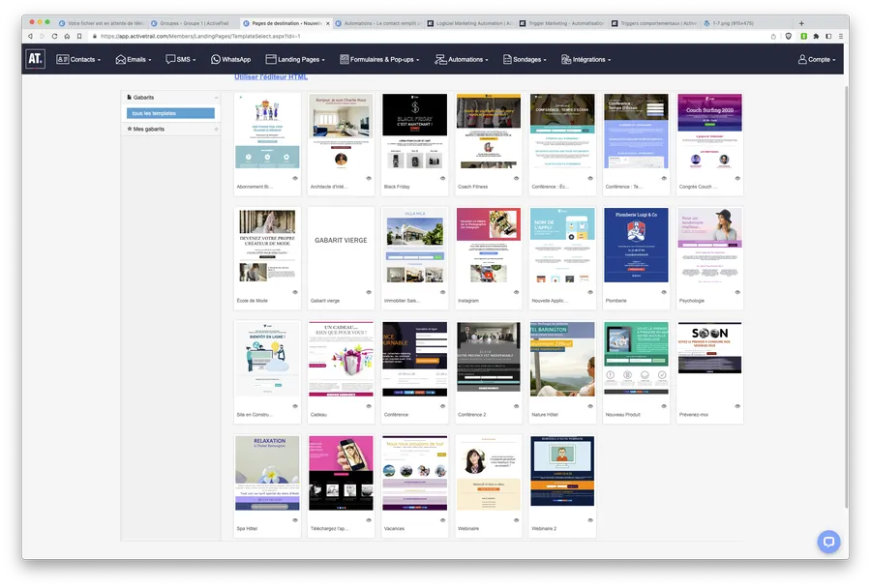The width and height of the screenshot is (871, 588).
Task: Open the Contacts menu
Action: [x=78, y=59]
